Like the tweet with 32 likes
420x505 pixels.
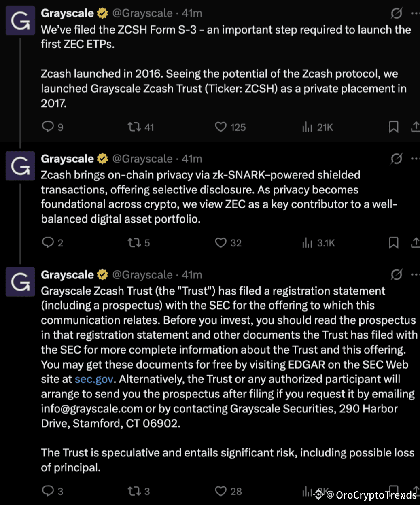(x=221, y=243)
